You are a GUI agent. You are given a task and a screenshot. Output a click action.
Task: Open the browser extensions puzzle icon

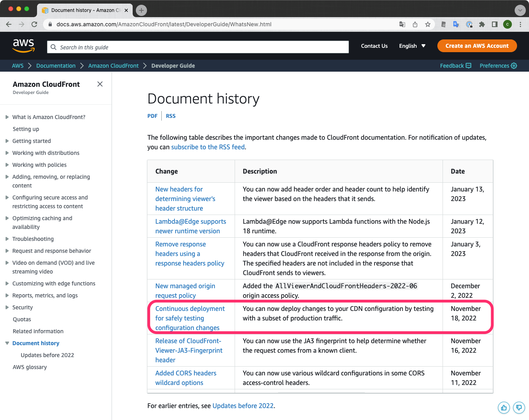[482, 24]
